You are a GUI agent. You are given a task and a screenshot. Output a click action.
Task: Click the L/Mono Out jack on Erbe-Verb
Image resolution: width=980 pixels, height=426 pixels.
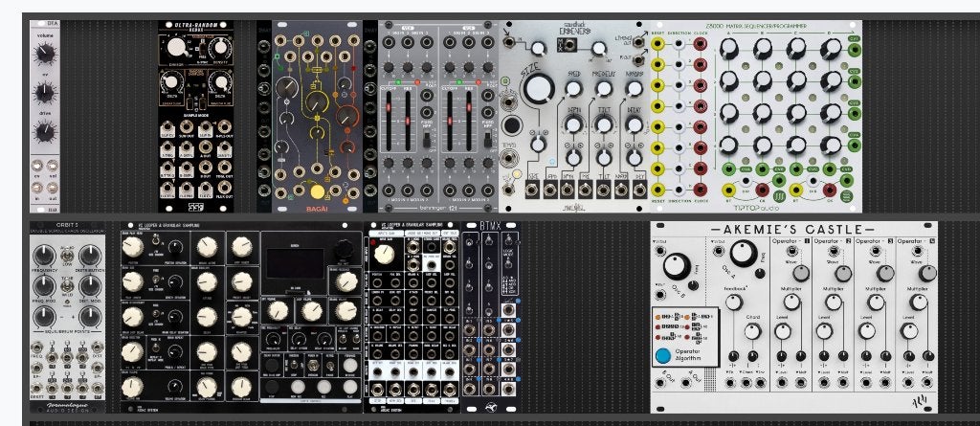(638, 42)
